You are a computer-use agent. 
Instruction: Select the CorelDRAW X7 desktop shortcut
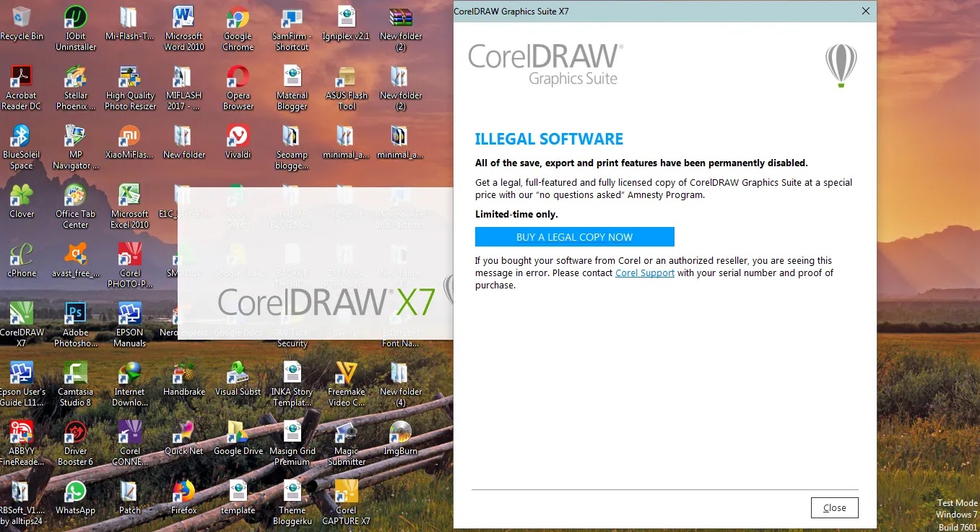[x=21, y=325]
